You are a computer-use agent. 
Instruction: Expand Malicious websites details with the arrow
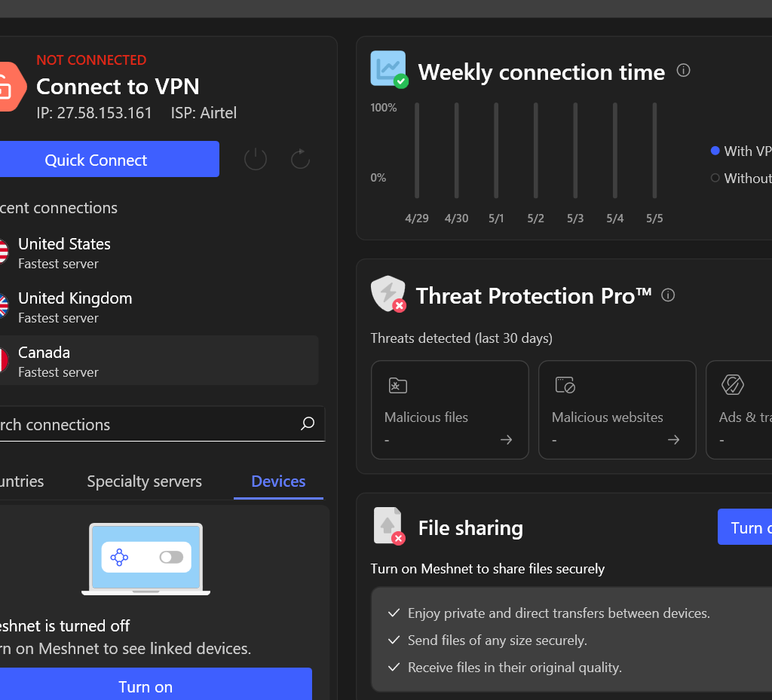tap(673, 439)
